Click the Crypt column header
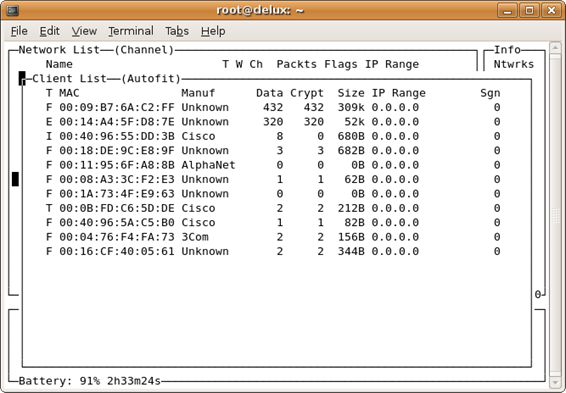 pyautogui.click(x=307, y=93)
